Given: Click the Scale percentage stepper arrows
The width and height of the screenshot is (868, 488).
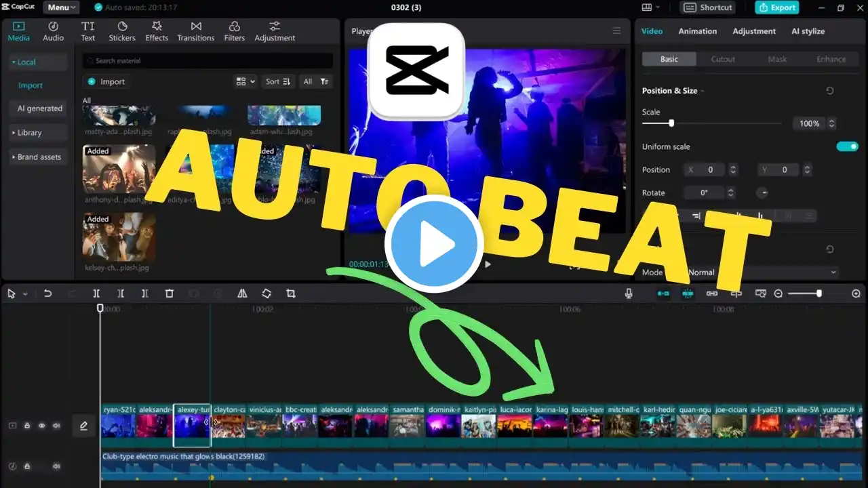Looking at the screenshot, I should point(832,123).
